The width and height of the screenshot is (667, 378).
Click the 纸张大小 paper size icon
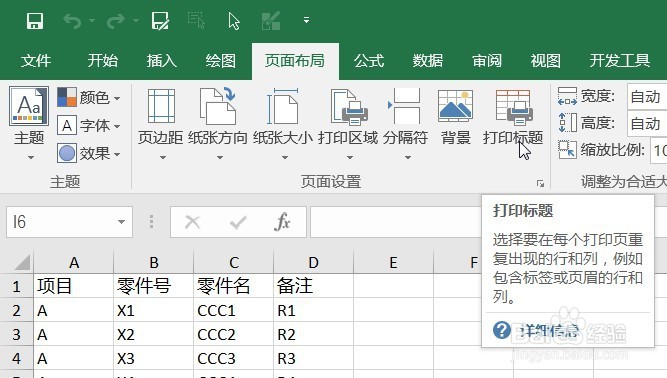(x=282, y=106)
